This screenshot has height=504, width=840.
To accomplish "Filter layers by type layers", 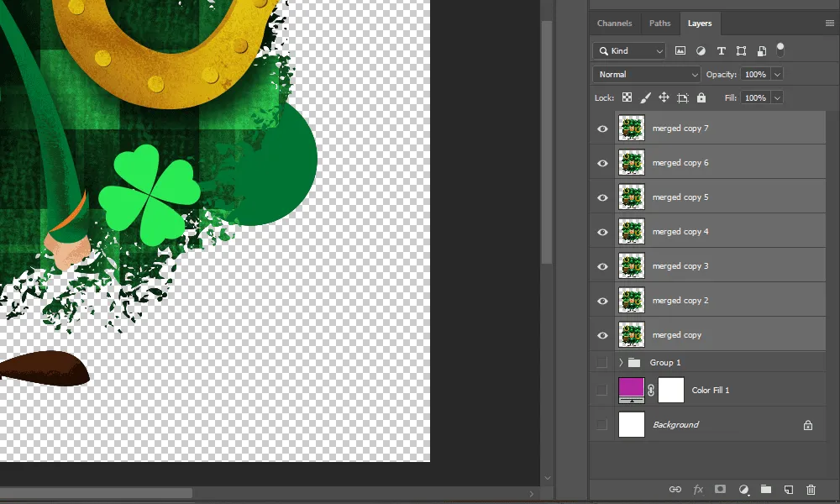I will click(721, 51).
